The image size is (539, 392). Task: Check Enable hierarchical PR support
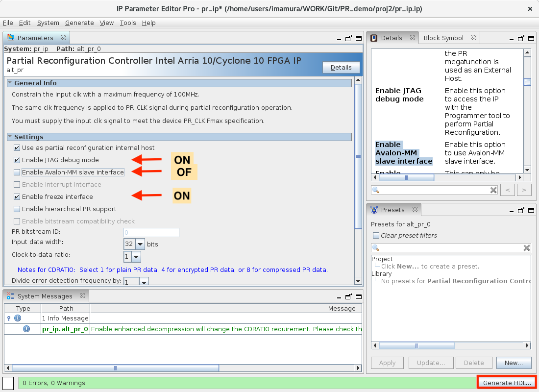click(x=17, y=209)
